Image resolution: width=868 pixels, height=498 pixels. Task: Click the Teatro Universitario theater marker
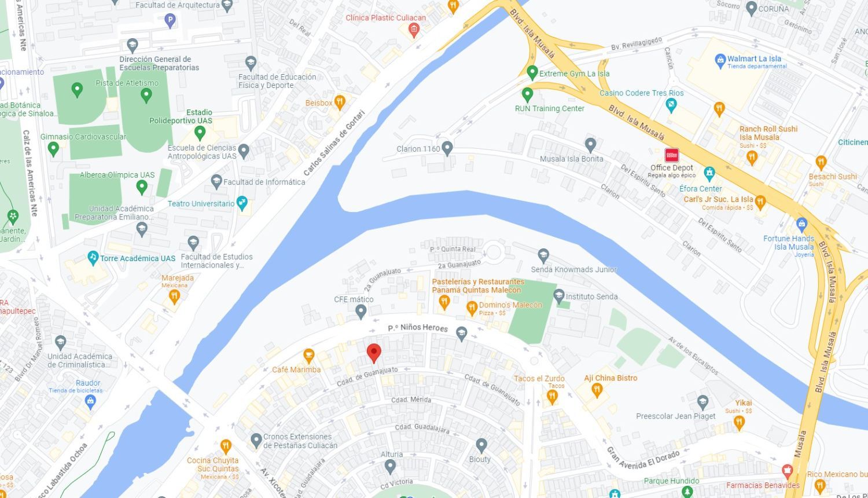(x=242, y=203)
